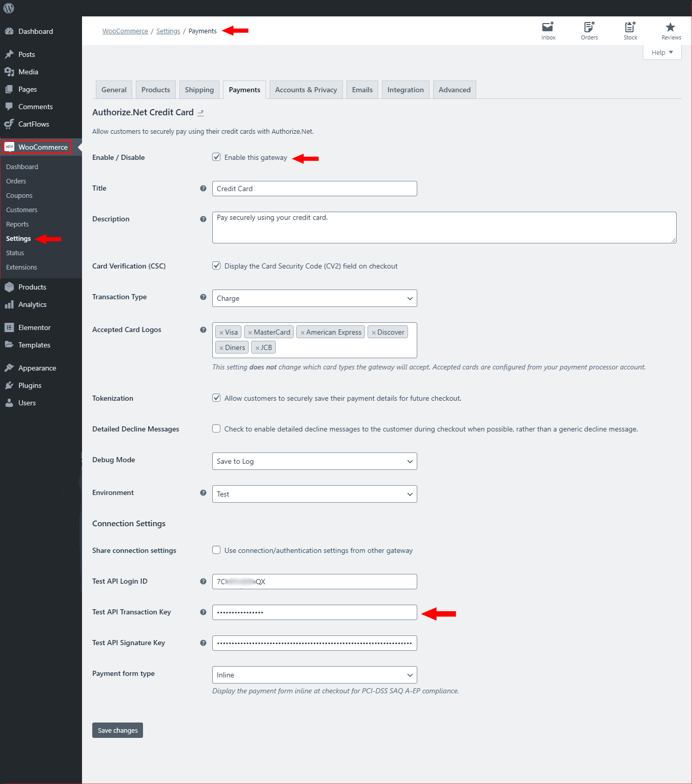Click help icon next to Environment

tap(203, 493)
